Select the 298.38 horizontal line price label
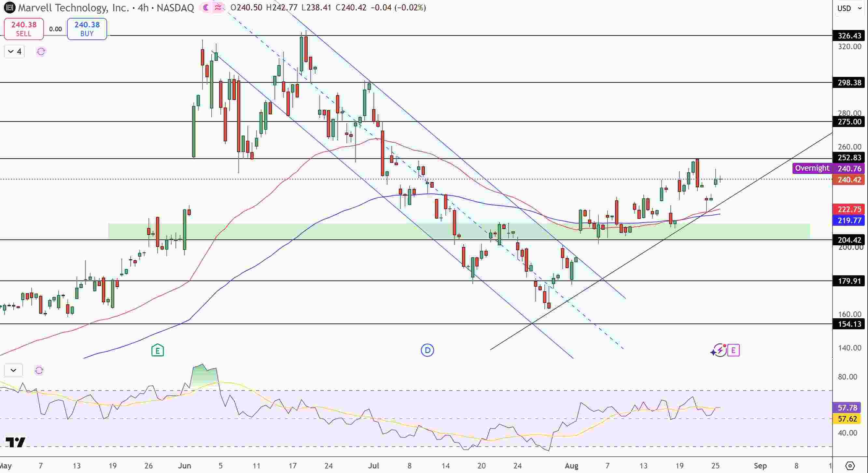Screen dimensions: 868x473 pyautogui.click(x=849, y=83)
